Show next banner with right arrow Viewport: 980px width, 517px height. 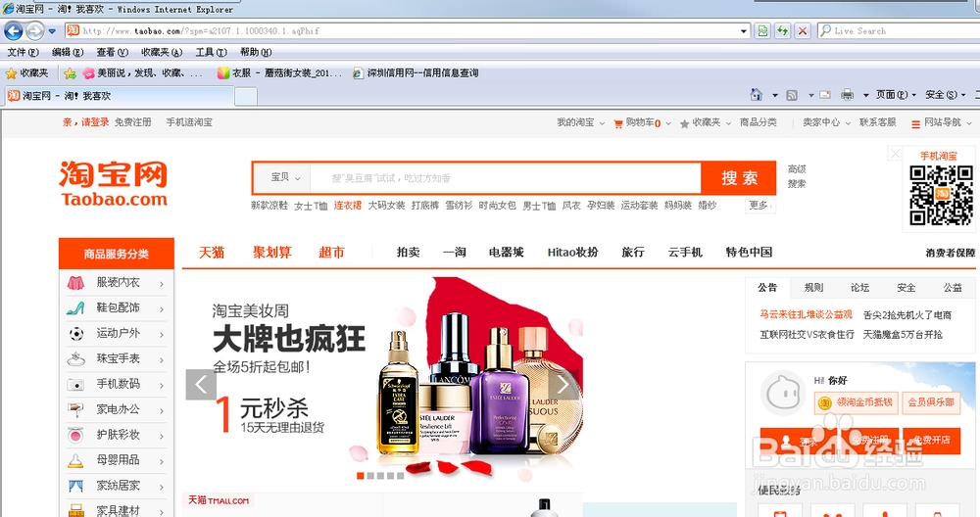(563, 384)
